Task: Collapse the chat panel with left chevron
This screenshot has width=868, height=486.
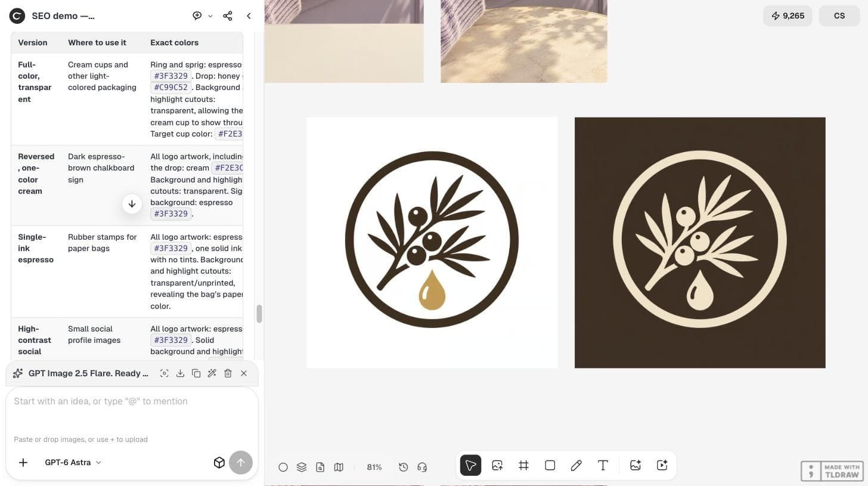Action: tap(249, 16)
